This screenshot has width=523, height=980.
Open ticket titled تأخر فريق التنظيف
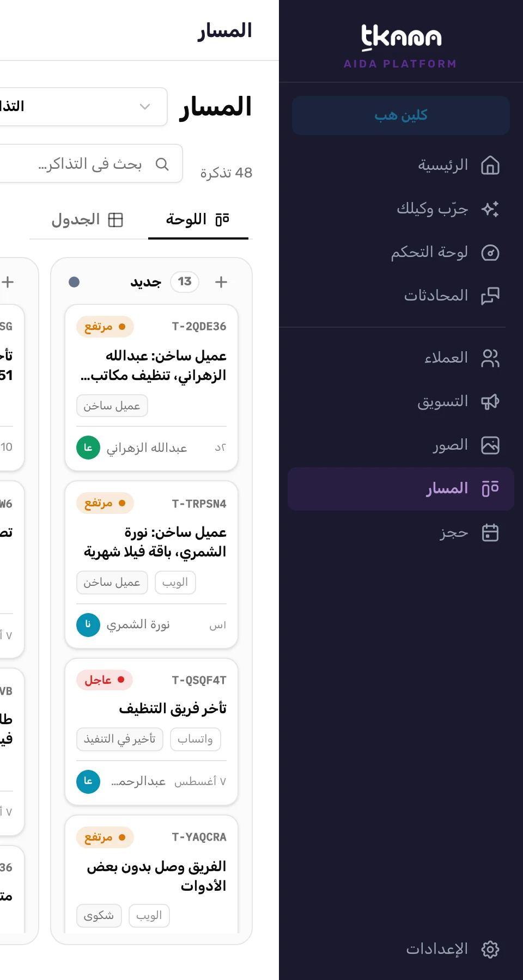pos(173,708)
